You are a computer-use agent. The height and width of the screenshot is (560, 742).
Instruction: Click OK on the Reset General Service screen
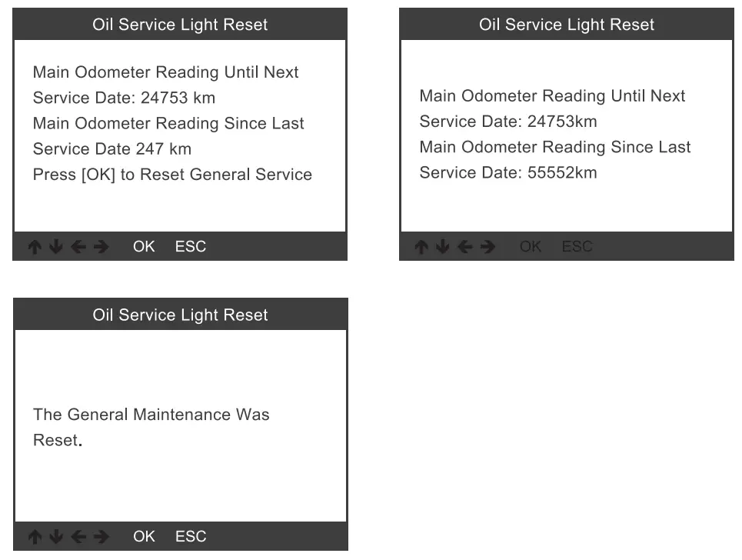tap(144, 247)
